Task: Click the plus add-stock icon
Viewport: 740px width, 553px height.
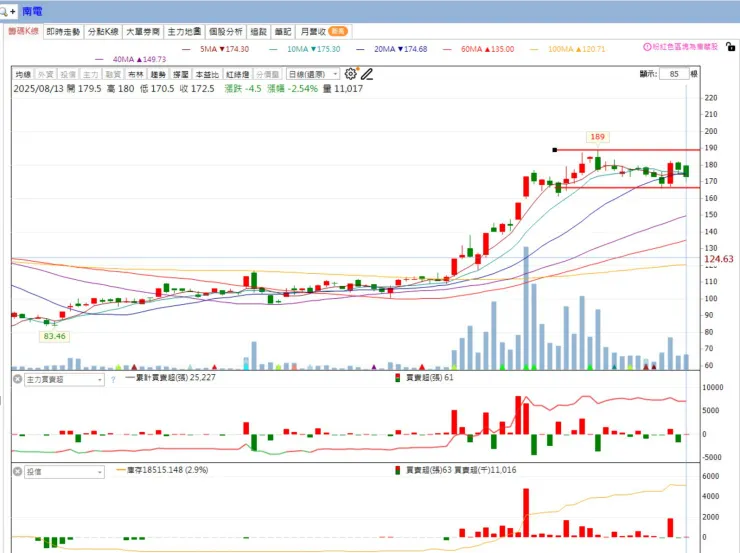Action: point(12,11)
